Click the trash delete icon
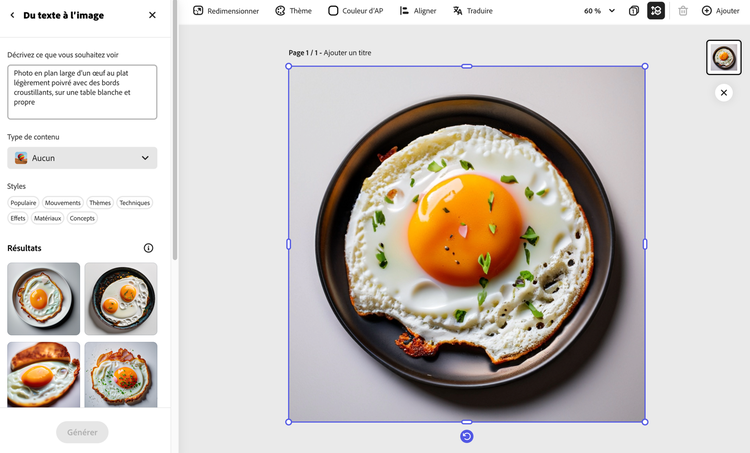 [683, 11]
